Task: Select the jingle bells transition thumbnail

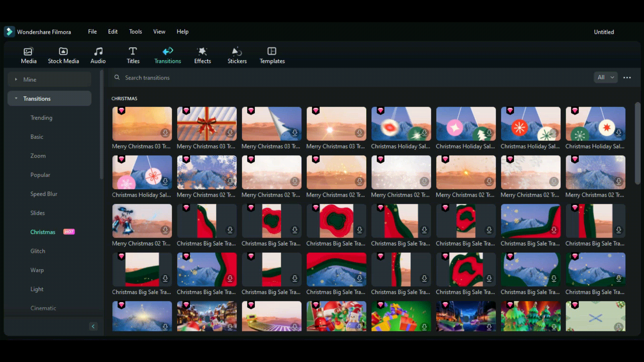Action: pos(142,221)
